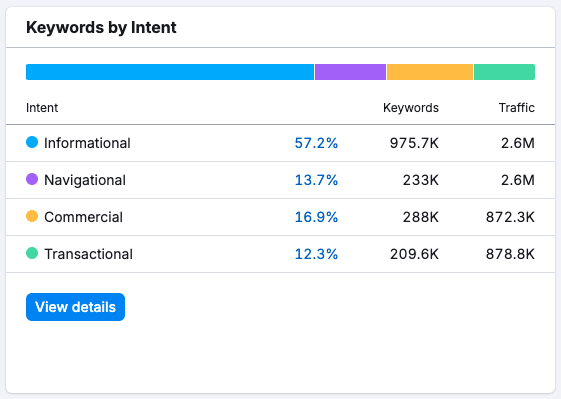Click the 878.8K traffic value
Screen dimensions: 561x399
510,254
